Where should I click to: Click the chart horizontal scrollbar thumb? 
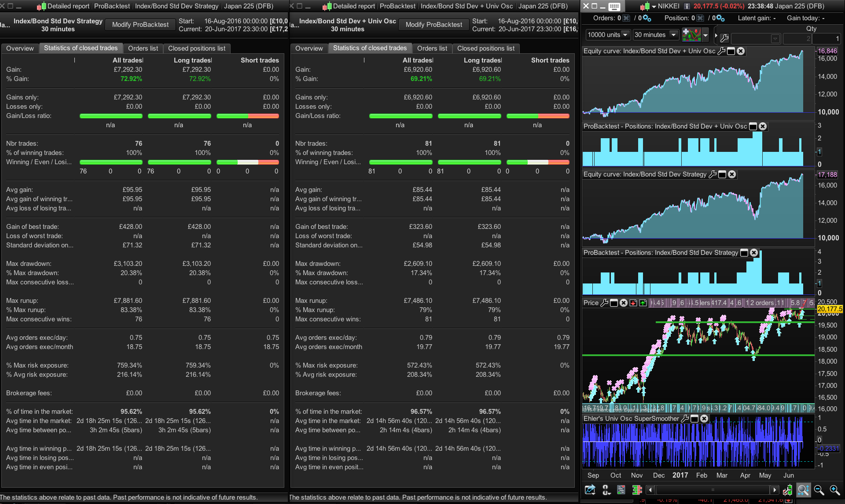coord(713,490)
